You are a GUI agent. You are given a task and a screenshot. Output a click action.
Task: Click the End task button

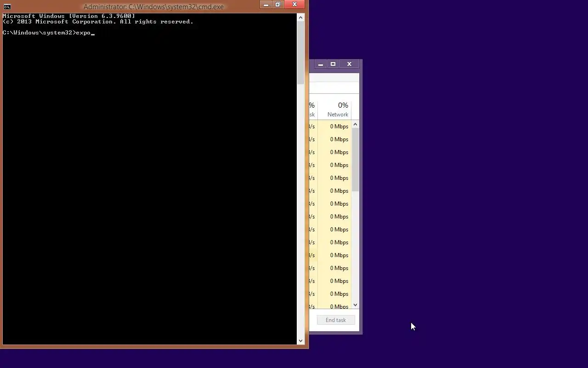click(x=336, y=320)
